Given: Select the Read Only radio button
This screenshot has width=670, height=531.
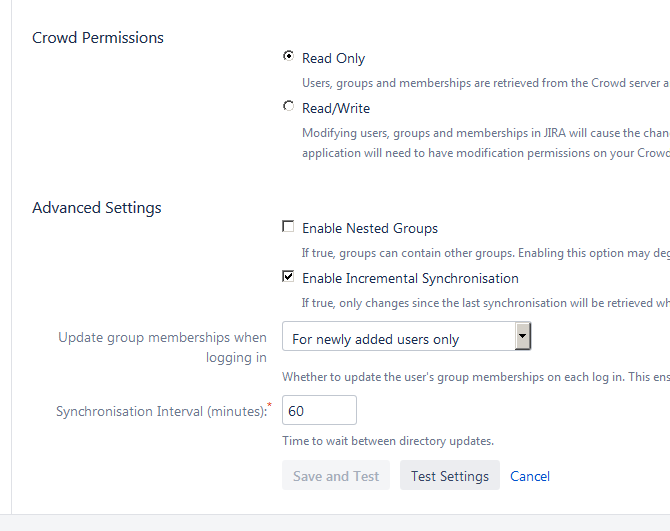Looking at the screenshot, I should [289, 57].
